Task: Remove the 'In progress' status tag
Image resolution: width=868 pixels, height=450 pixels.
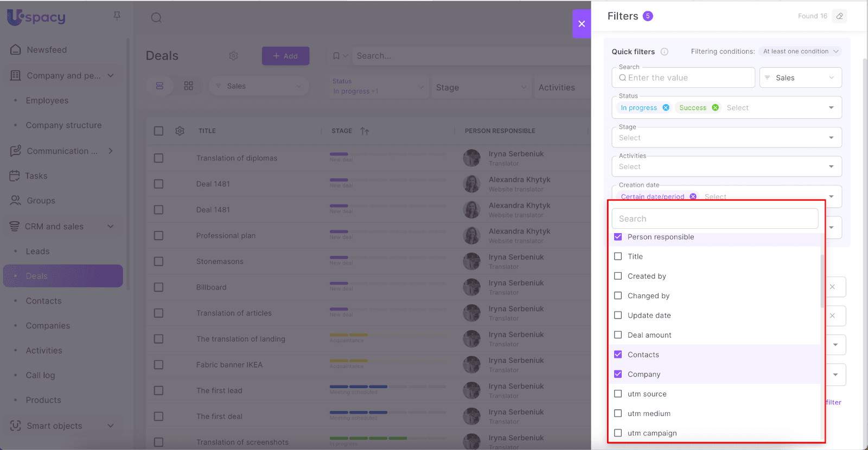Action: tap(666, 108)
